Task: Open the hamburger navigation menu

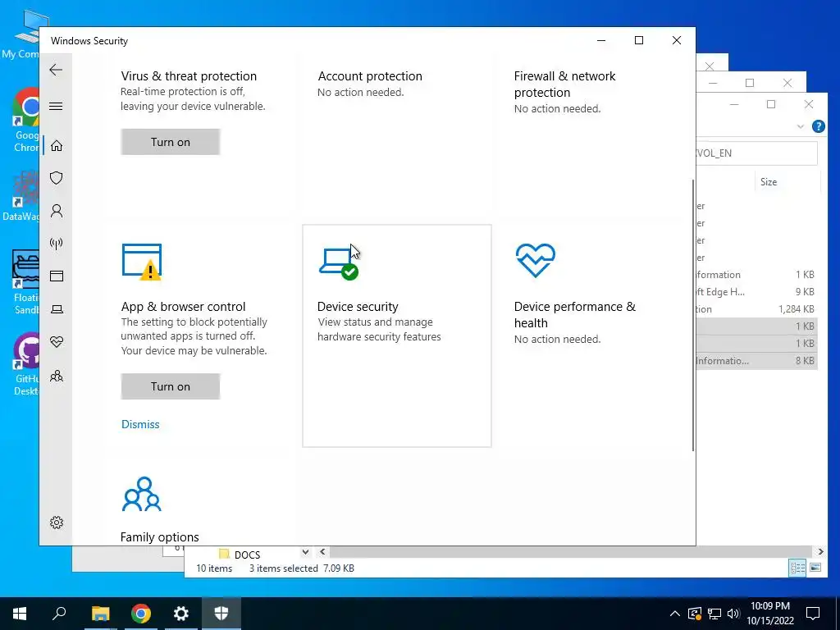Action: tap(56, 106)
